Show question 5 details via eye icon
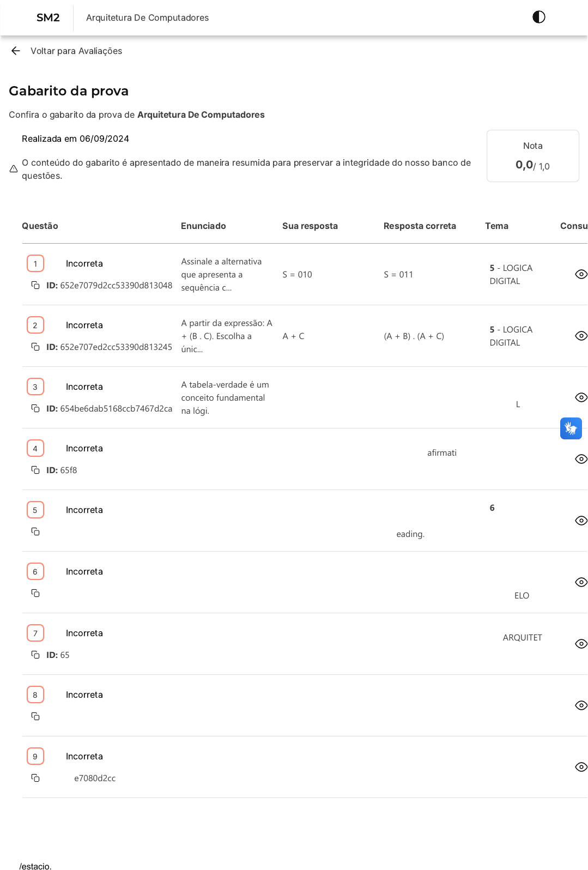Image resolution: width=588 pixels, height=870 pixels. 581,521
